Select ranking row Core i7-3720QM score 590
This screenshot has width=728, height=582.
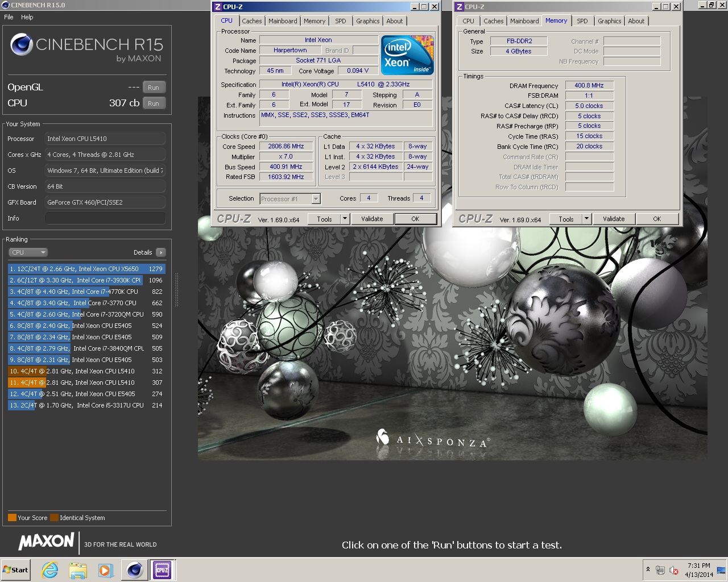tap(86, 314)
